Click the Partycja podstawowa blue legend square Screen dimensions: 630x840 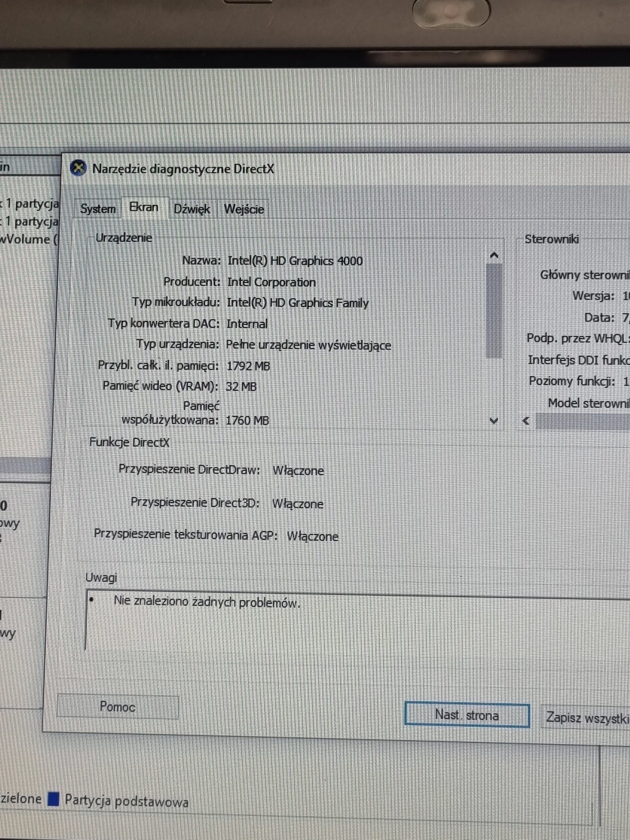53,799
